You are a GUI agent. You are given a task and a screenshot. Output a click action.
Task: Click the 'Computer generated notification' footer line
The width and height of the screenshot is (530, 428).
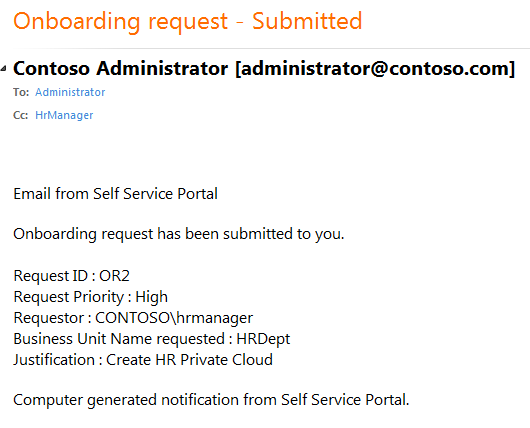click(x=211, y=400)
